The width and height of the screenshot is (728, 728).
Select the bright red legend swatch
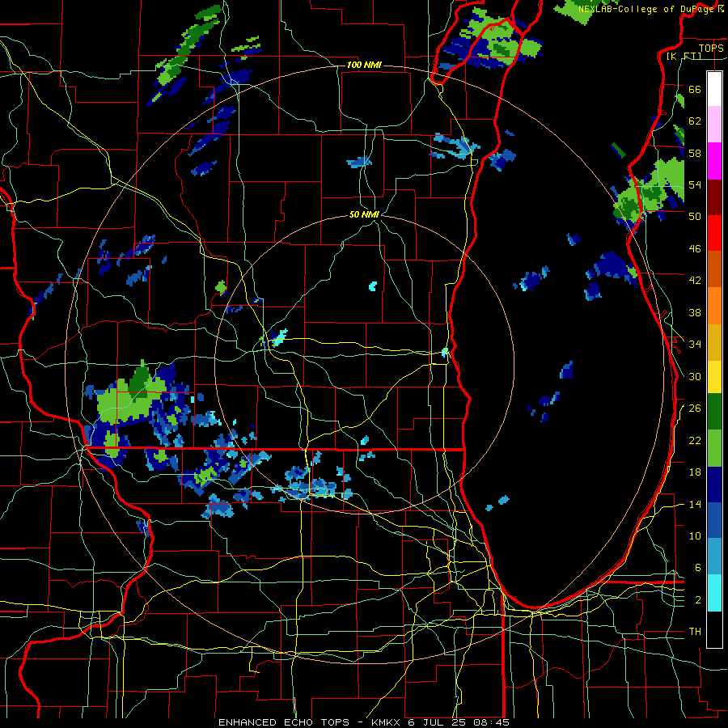714,233
